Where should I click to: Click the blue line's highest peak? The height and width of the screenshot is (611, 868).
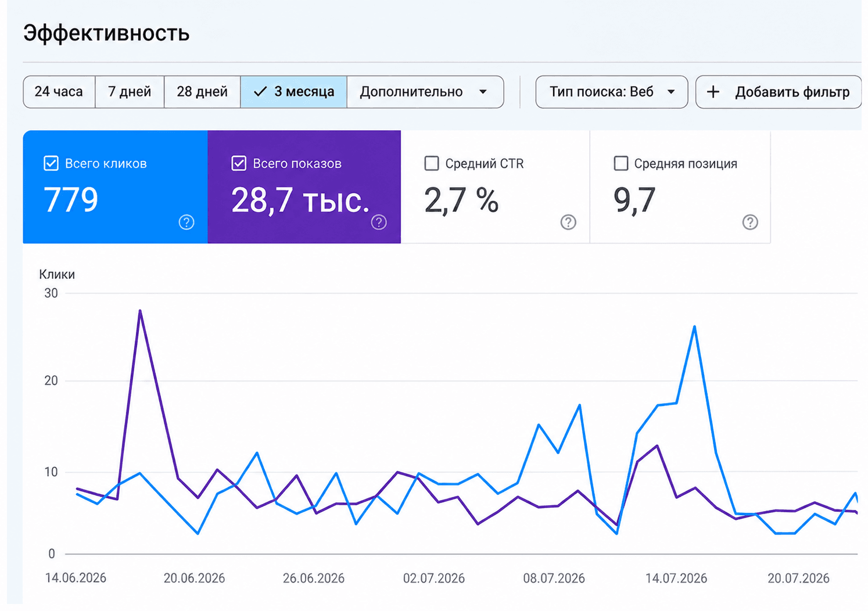[x=694, y=326]
